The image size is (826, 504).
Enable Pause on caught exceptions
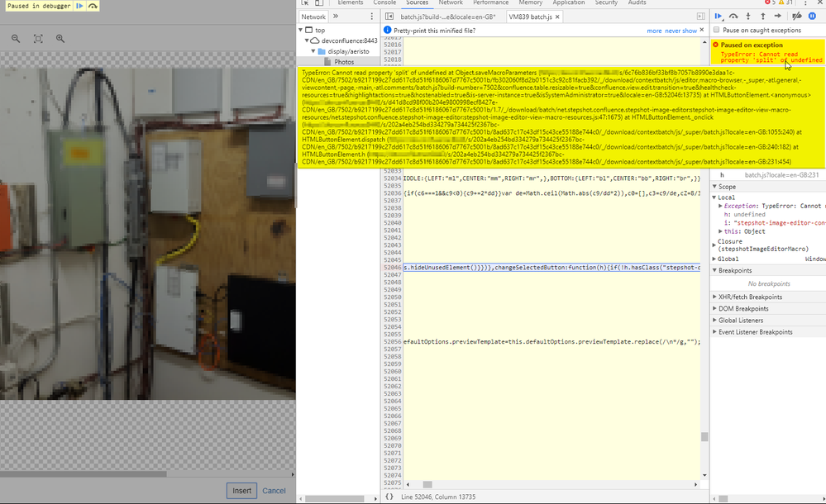coord(716,30)
